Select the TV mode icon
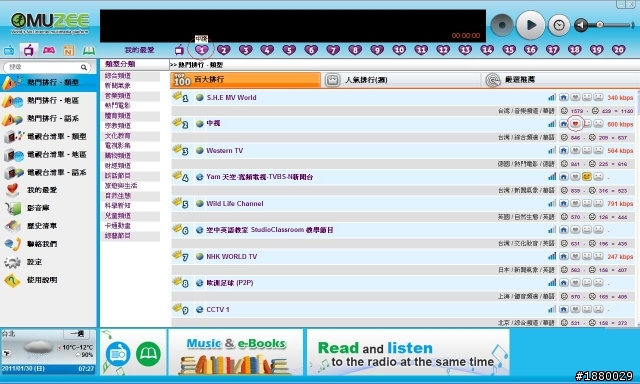 28,50
